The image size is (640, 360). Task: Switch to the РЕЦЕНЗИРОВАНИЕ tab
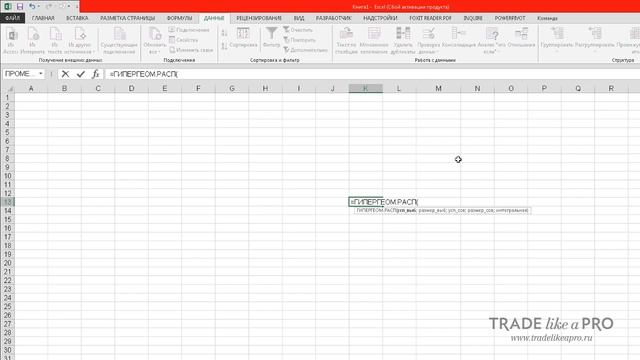[259, 18]
